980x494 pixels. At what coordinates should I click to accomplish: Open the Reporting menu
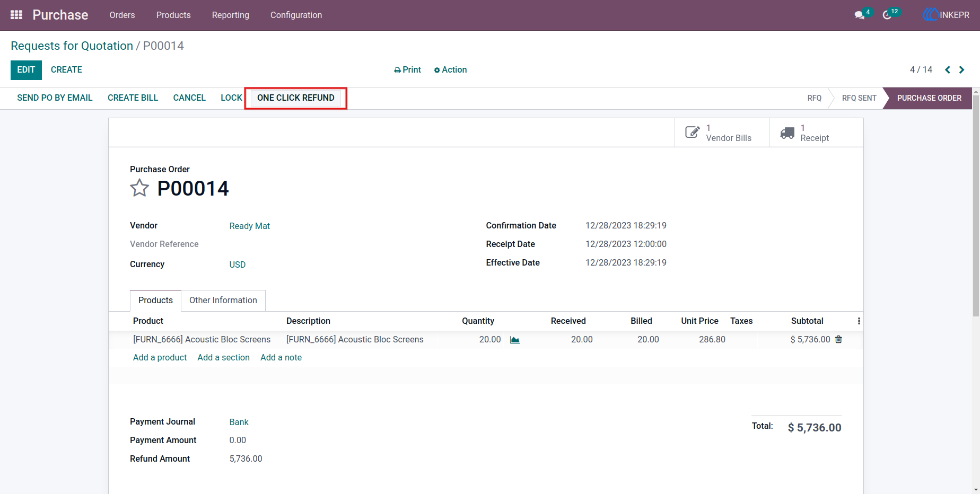231,15
